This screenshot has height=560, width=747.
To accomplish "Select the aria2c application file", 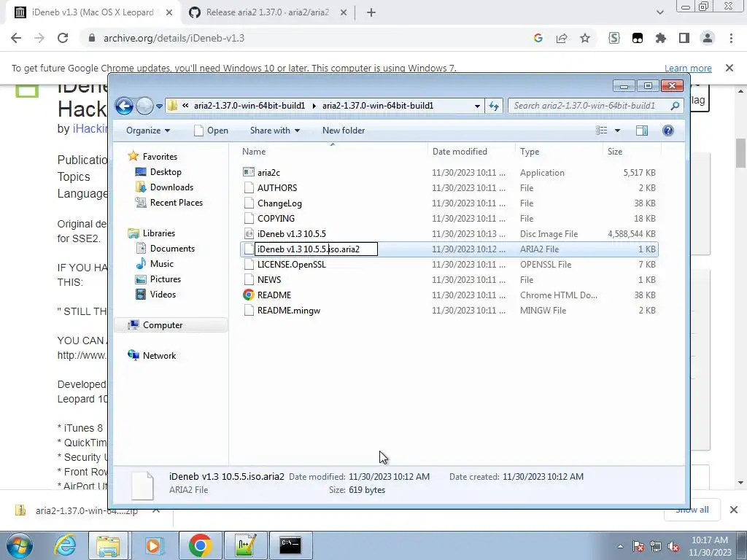I will (449, 172).
